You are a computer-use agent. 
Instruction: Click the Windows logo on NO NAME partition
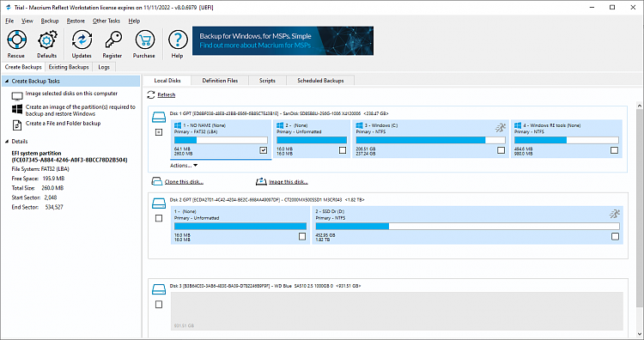pyautogui.click(x=178, y=125)
